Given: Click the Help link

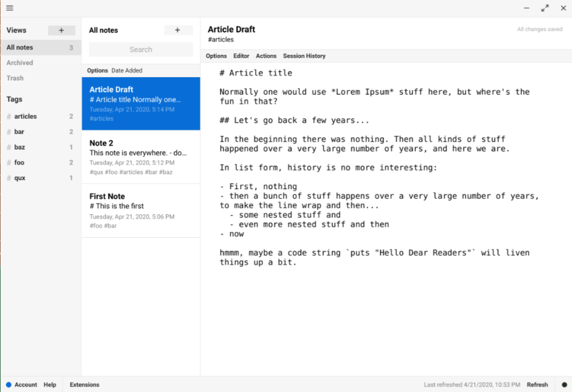Looking at the screenshot, I should (50, 385).
